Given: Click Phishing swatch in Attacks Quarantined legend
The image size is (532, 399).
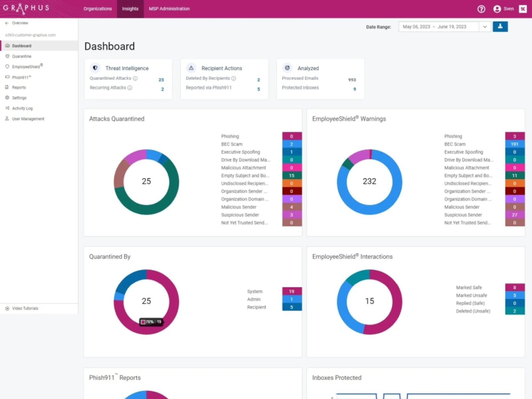Looking at the screenshot, I should click(292, 136).
